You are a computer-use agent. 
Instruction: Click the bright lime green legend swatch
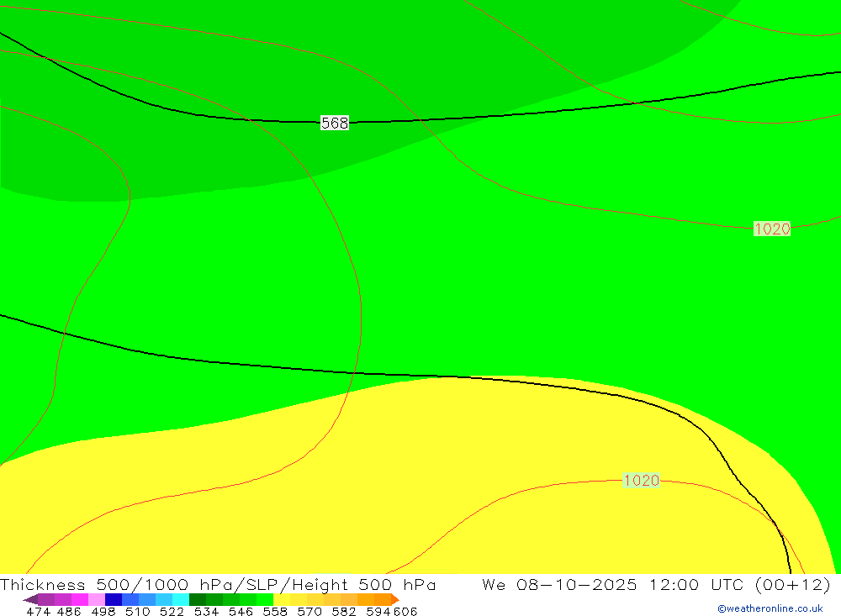[x=265, y=599]
